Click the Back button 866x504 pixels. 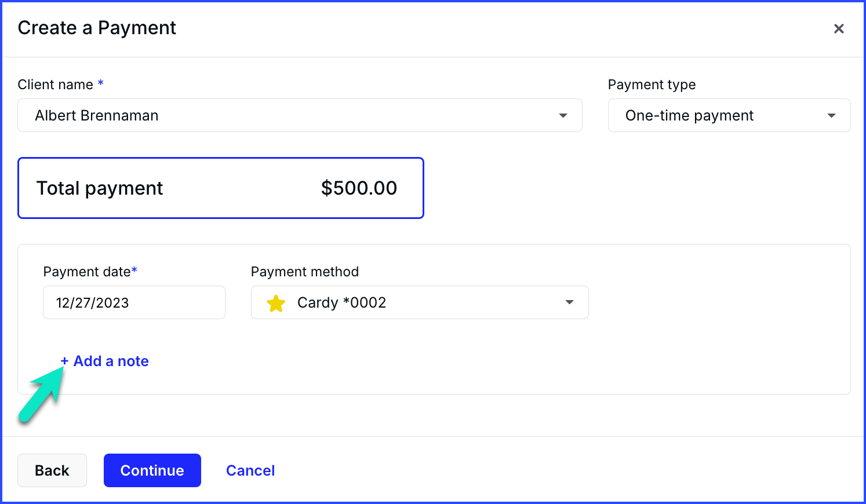[x=52, y=470]
